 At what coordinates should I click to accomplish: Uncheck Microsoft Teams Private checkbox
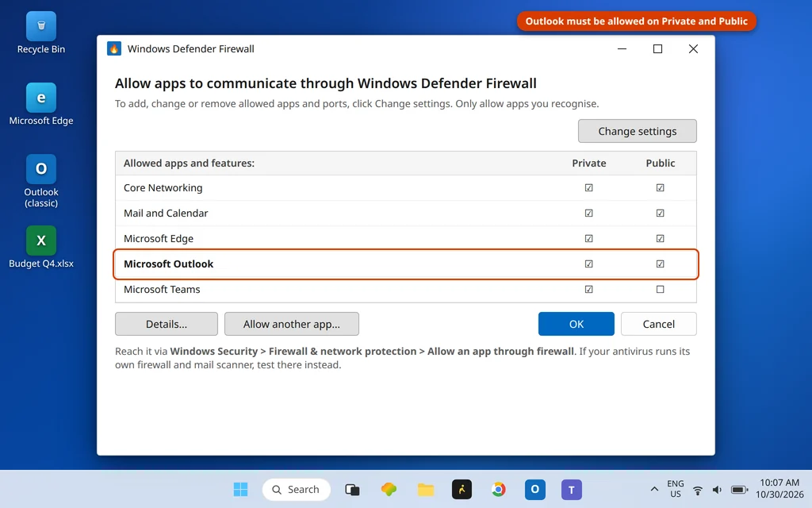pyautogui.click(x=589, y=289)
